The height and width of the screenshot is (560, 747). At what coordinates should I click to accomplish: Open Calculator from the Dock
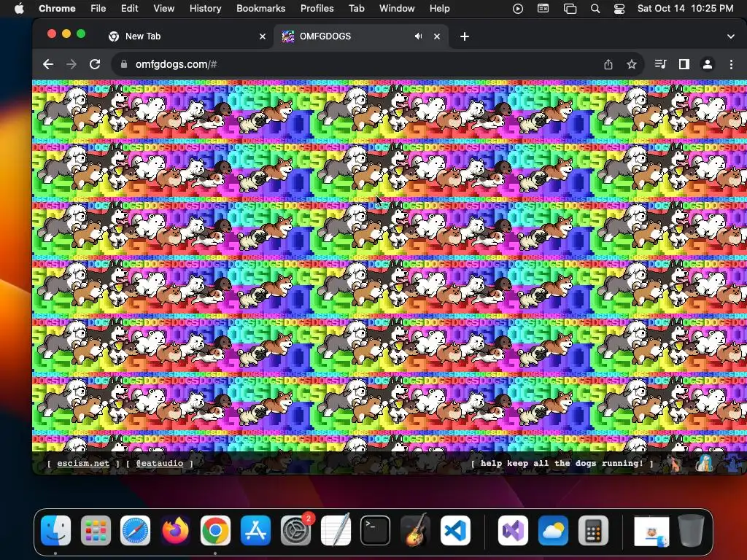[593, 530]
